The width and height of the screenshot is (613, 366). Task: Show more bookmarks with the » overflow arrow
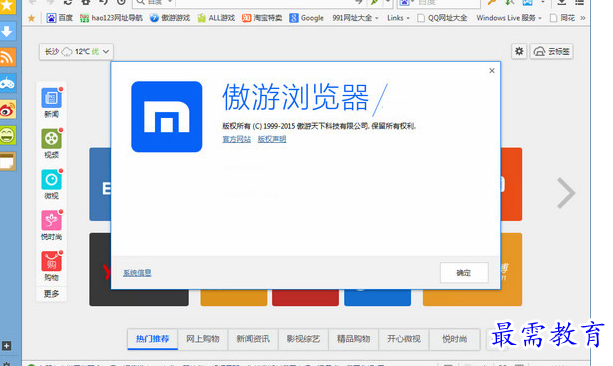(x=583, y=18)
